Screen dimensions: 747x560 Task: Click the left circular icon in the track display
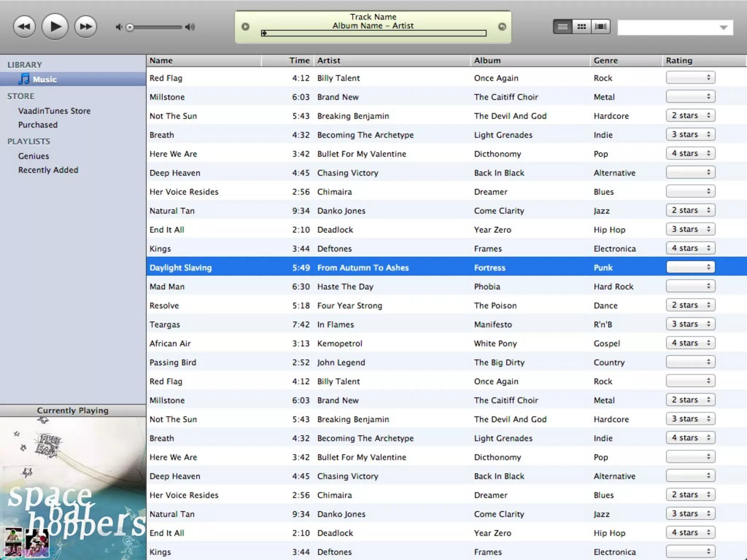pyautogui.click(x=245, y=27)
